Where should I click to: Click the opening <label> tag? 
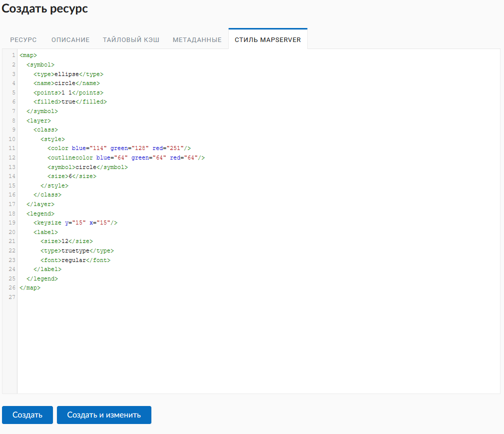point(45,232)
